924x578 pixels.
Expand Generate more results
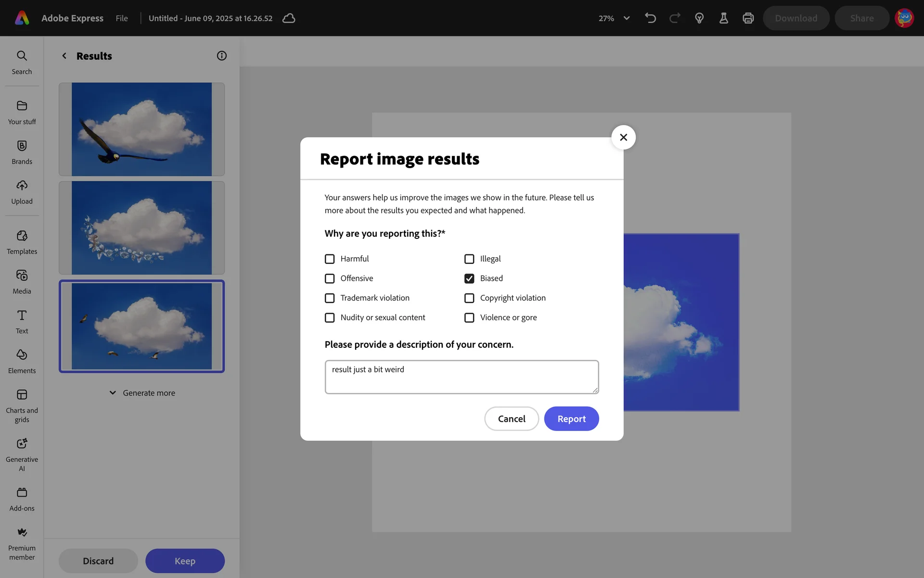142,393
